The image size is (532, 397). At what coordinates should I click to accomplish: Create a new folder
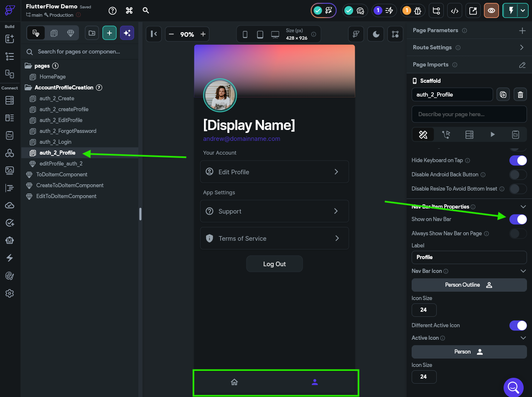[92, 33]
